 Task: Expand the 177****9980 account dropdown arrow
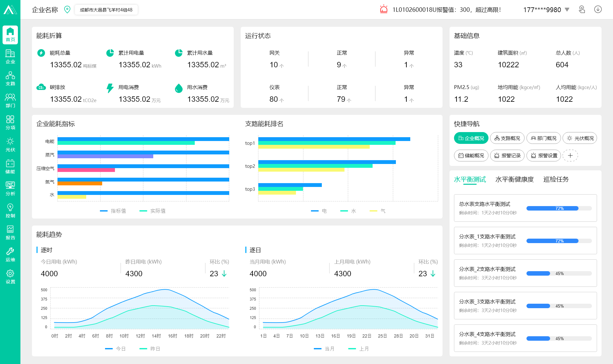[567, 10]
